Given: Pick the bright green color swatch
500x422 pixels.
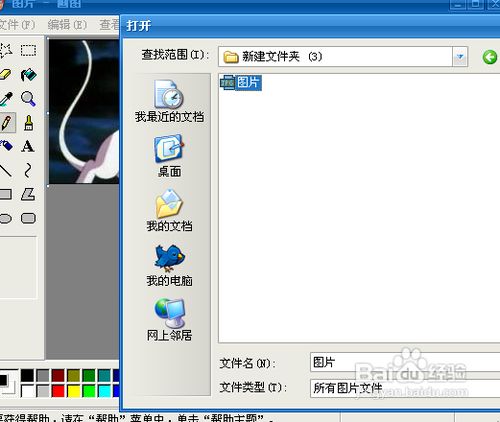Looking at the screenshot, I should point(89,391).
